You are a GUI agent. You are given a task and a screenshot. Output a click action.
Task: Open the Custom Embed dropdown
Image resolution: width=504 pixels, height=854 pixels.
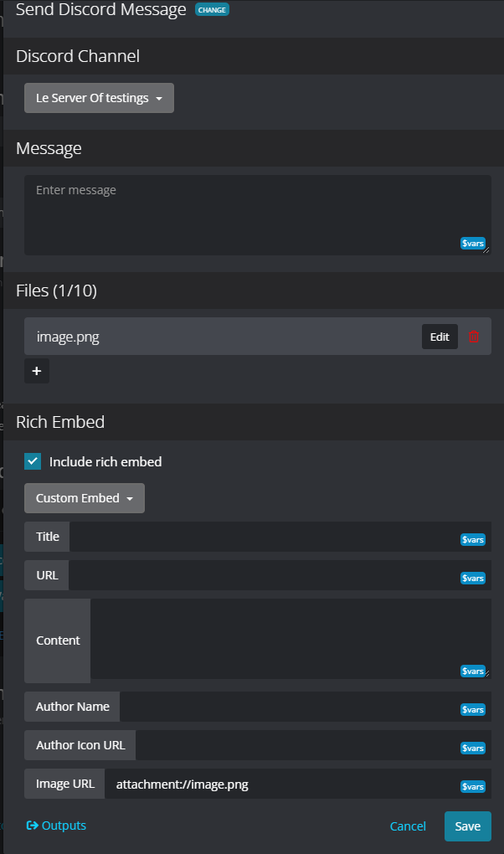click(84, 497)
